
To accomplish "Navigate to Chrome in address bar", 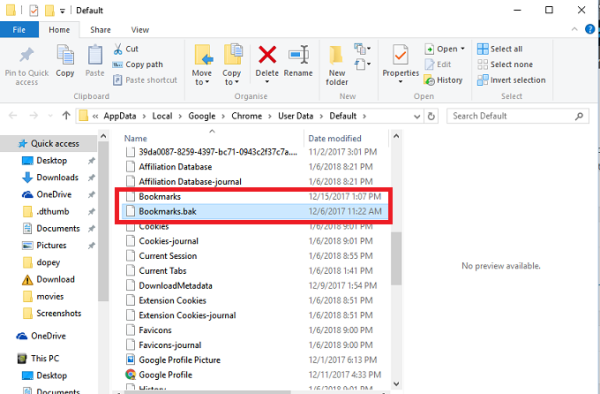I will [246, 116].
